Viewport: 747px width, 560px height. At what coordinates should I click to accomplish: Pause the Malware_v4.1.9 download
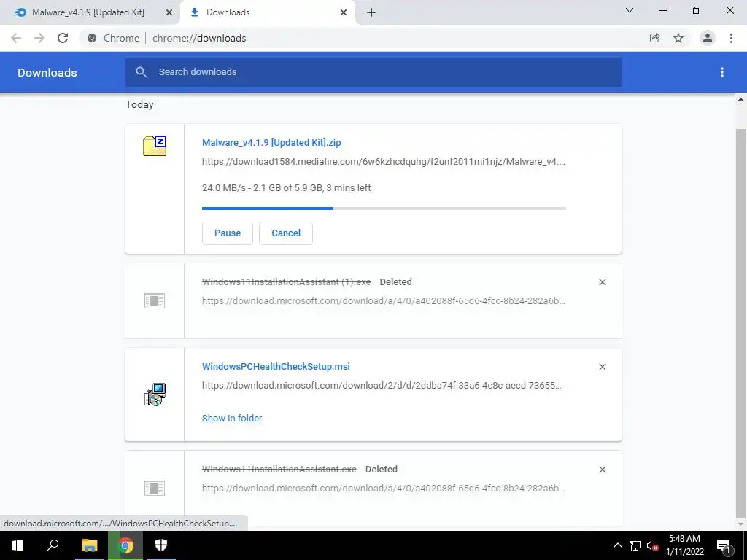(228, 233)
